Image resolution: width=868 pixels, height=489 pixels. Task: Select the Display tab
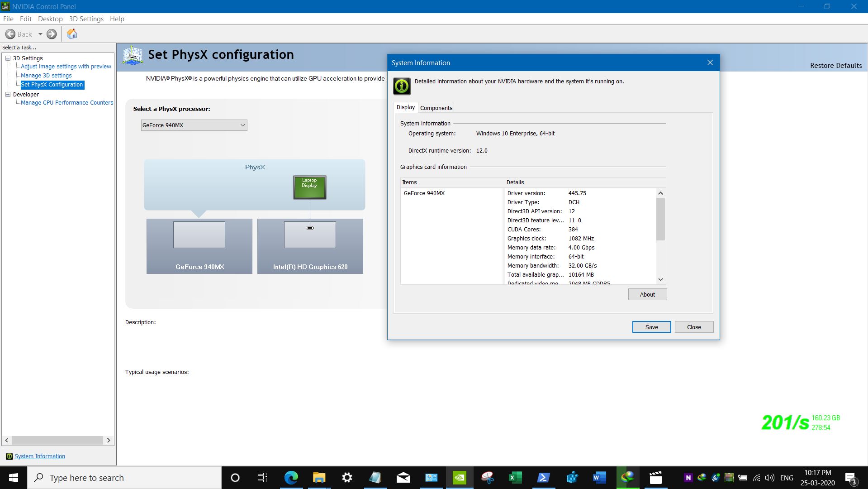tap(406, 107)
